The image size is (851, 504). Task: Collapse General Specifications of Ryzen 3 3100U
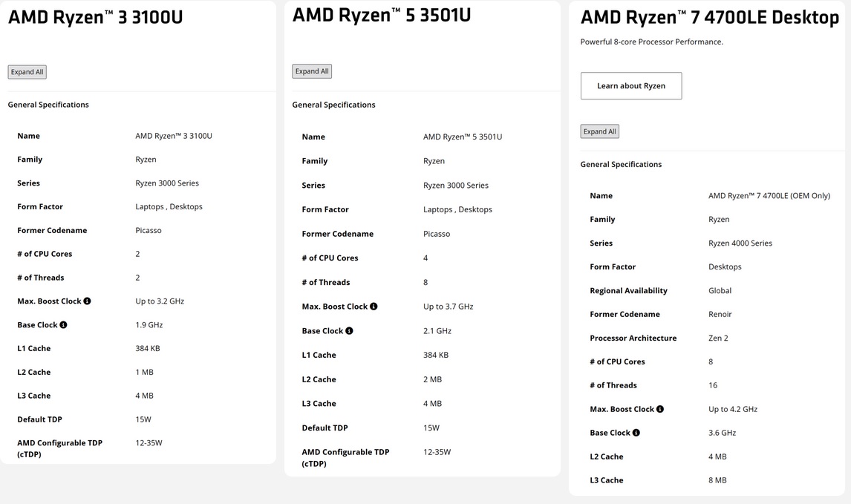click(x=48, y=105)
